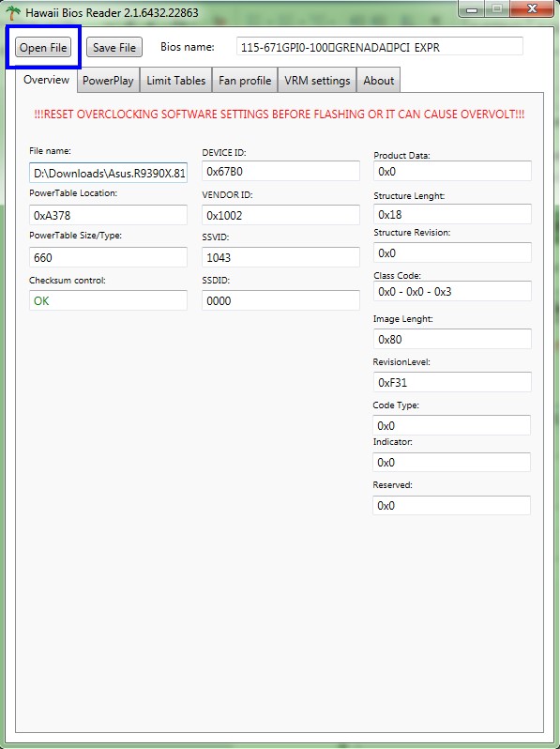Select the Code Type field
This screenshot has width=560, height=749.
(x=451, y=425)
